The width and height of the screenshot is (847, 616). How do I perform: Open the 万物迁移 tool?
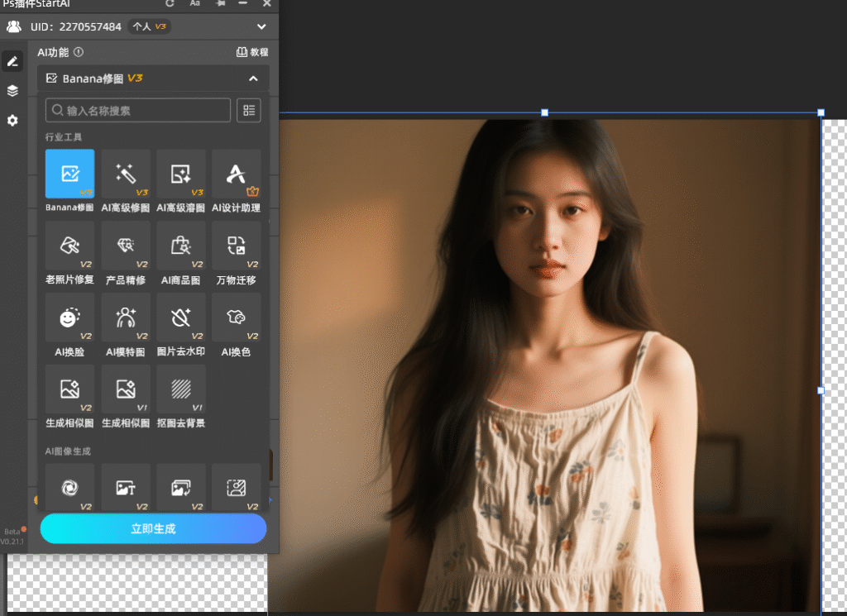click(x=237, y=246)
